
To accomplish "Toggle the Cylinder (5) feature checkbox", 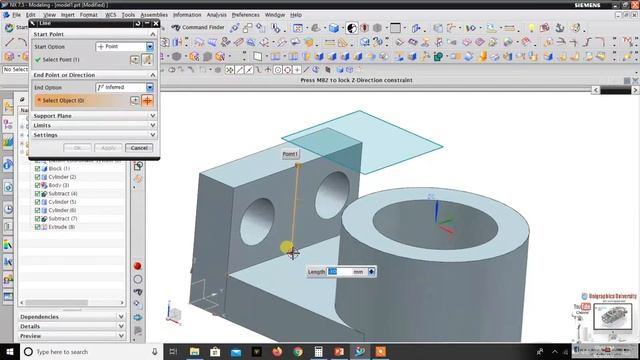I will click(38, 202).
